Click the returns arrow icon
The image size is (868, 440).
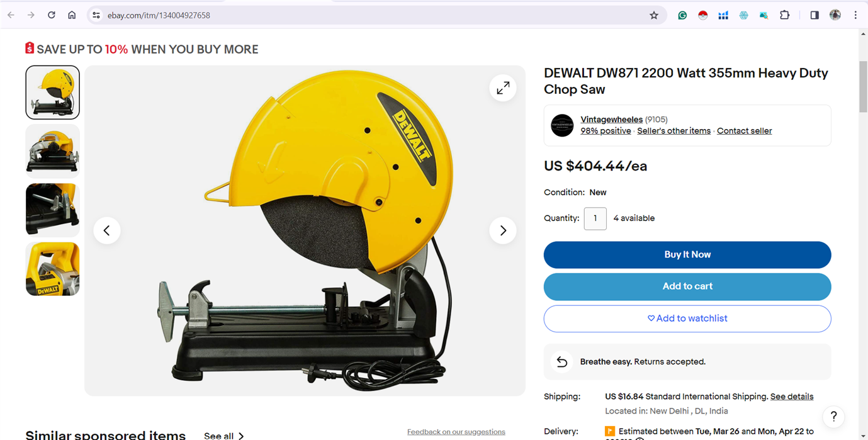point(562,362)
